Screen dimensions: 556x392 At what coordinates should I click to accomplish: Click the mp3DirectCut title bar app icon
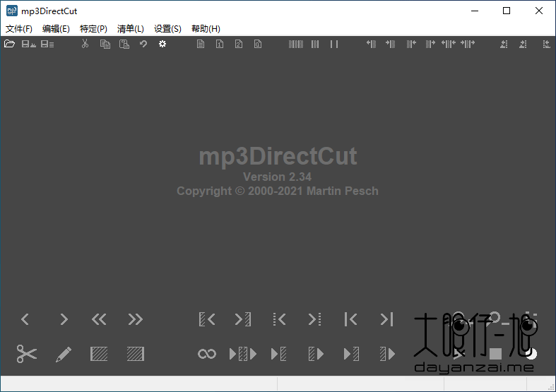coord(12,11)
